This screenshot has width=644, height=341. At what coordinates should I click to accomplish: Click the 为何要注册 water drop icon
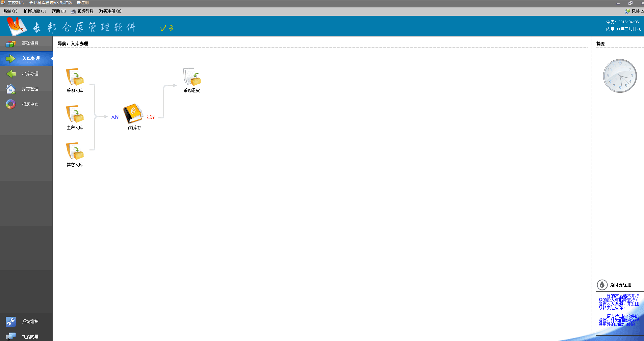[x=602, y=285]
